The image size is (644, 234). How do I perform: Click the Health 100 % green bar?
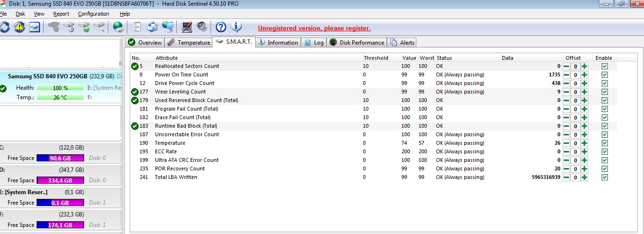(60, 88)
